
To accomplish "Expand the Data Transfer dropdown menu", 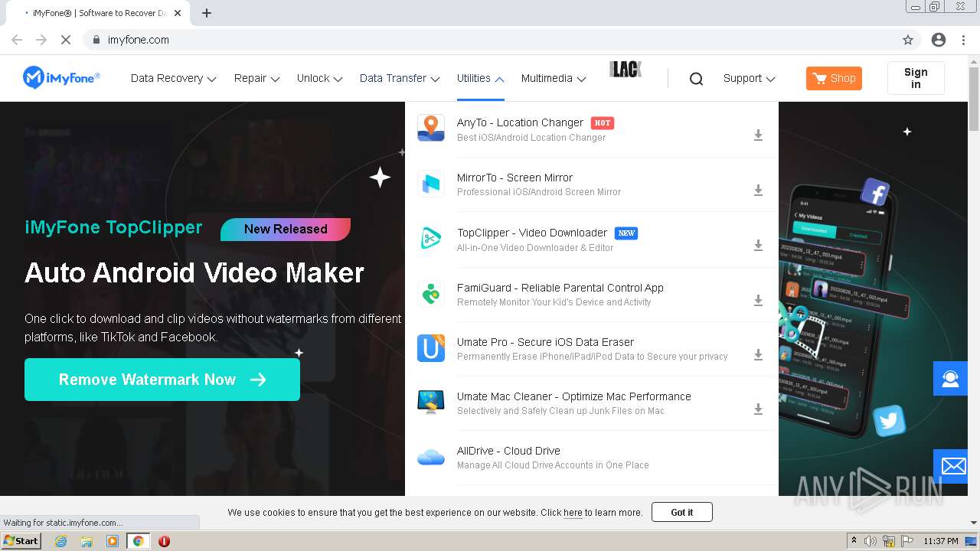I will click(x=400, y=78).
